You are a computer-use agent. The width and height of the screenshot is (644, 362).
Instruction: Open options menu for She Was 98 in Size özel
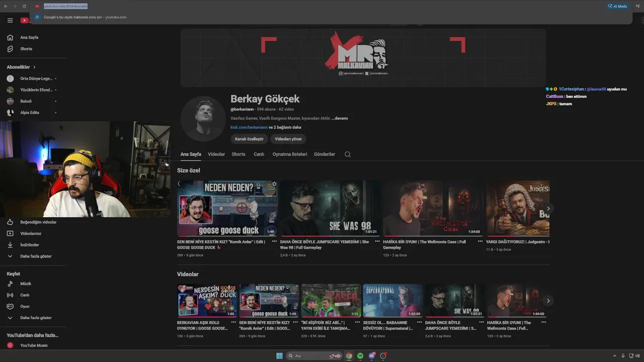[377, 241]
